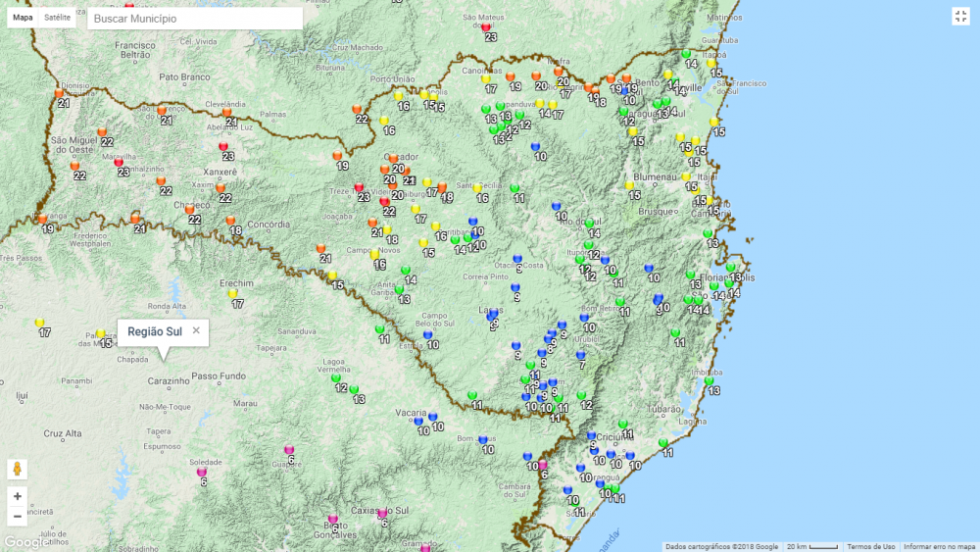Switch to Mapa view

coord(23,18)
